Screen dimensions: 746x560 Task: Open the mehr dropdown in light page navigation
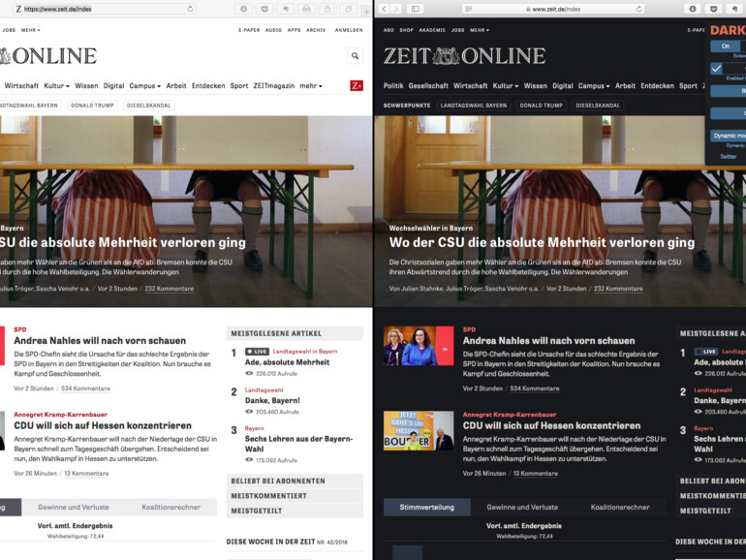pos(311,85)
